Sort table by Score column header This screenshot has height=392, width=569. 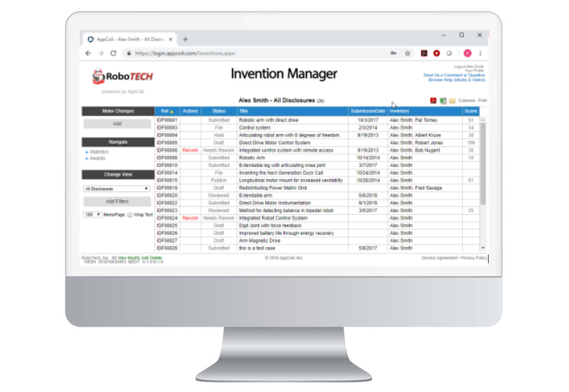pyautogui.click(x=471, y=111)
